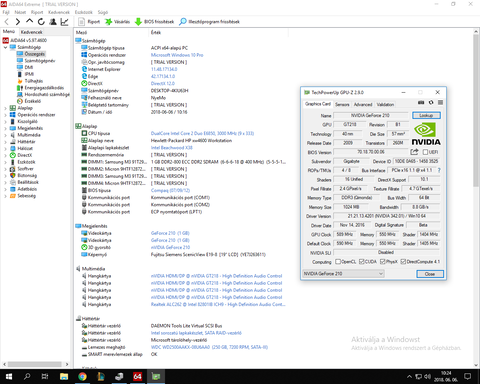Click the GPU-Z Name field value
This screenshot has height=384, width=480.
[x=370, y=115]
